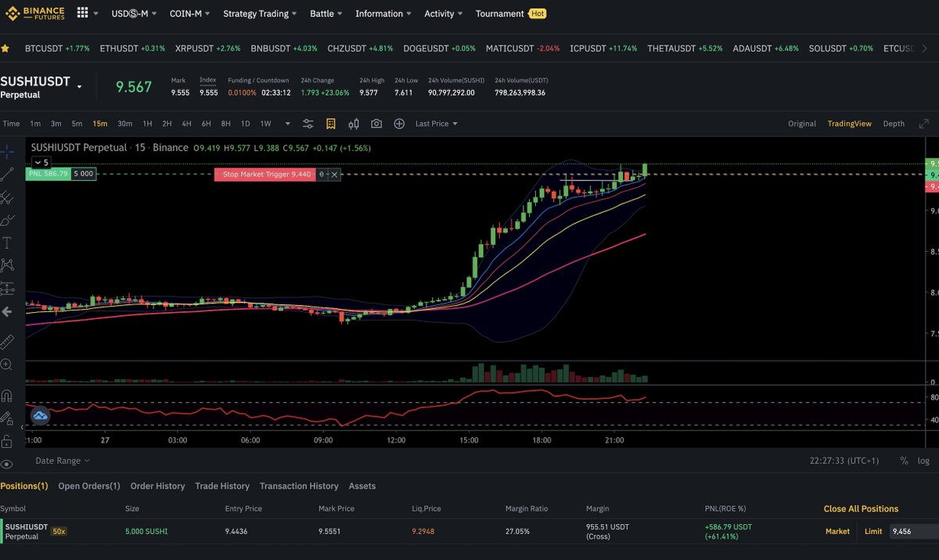Switch to 1m interval
Image resolution: width=939 pixels, height=560 pixels.
(35, 124)
